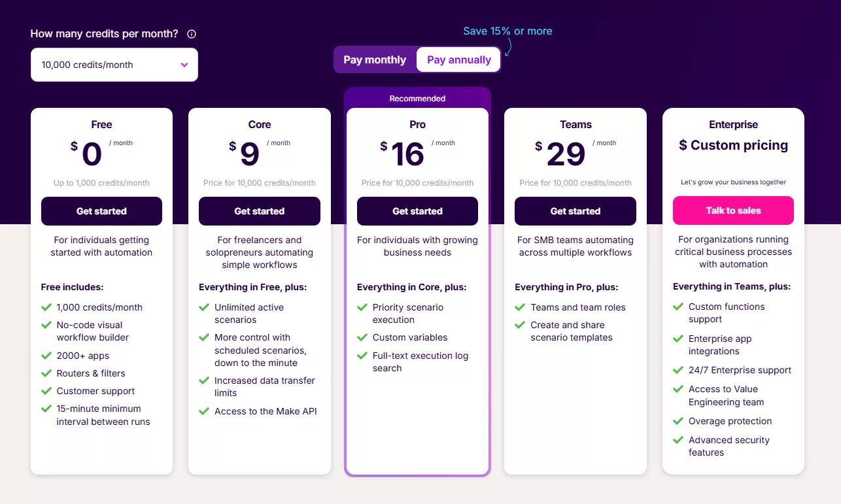This screenshot has height=504, width=841.
Task: Switch billing to Pay monthly
Action: 375,59
